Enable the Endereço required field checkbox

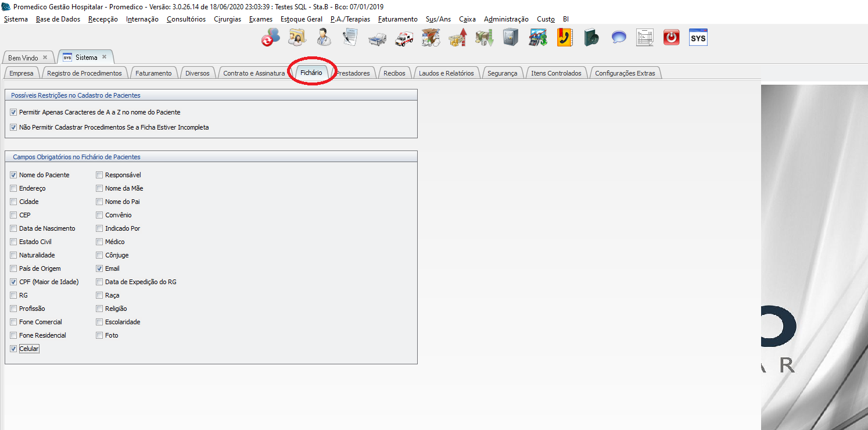(13, 188)
